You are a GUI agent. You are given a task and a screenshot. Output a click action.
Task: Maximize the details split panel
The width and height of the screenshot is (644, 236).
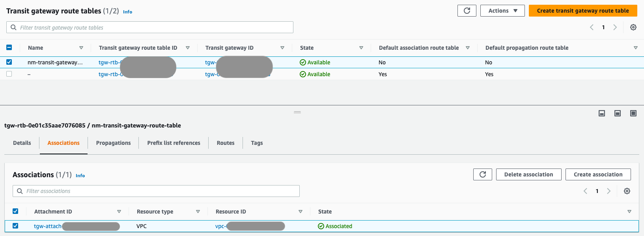(x=633, y=113)
